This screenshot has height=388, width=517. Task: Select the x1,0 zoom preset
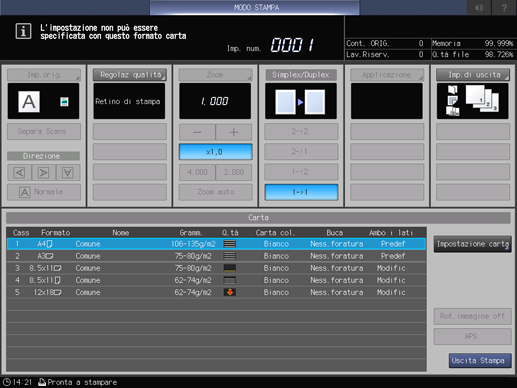[215, 152]
